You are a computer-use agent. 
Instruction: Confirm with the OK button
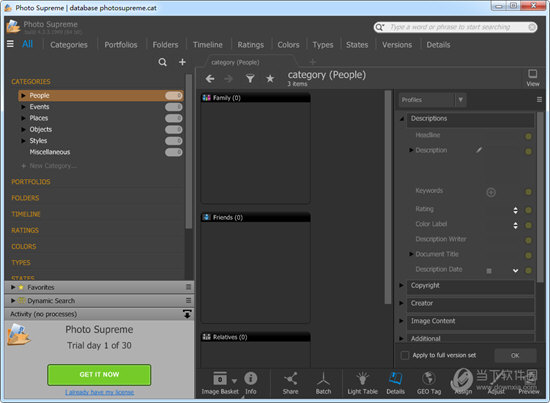515,355
